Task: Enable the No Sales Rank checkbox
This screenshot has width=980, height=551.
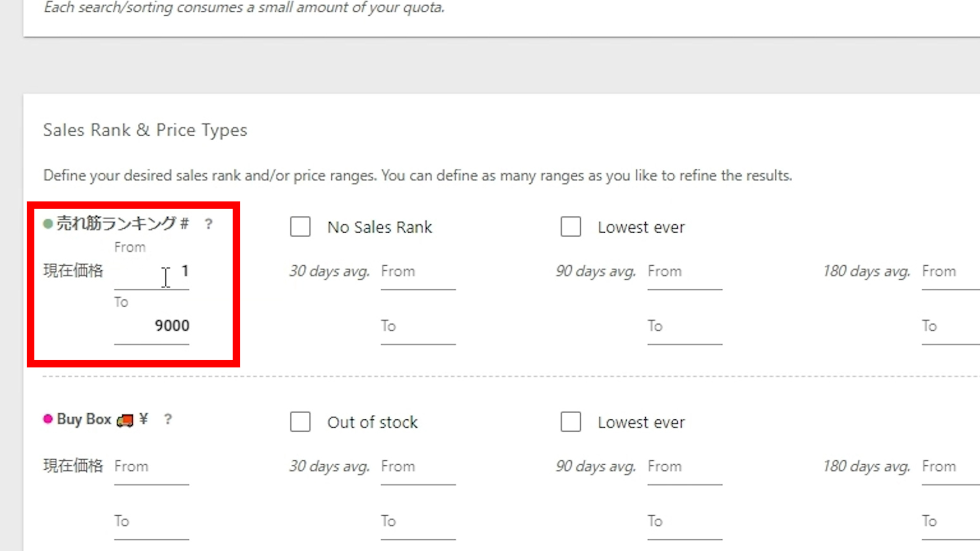Action: tap(300, 227)
